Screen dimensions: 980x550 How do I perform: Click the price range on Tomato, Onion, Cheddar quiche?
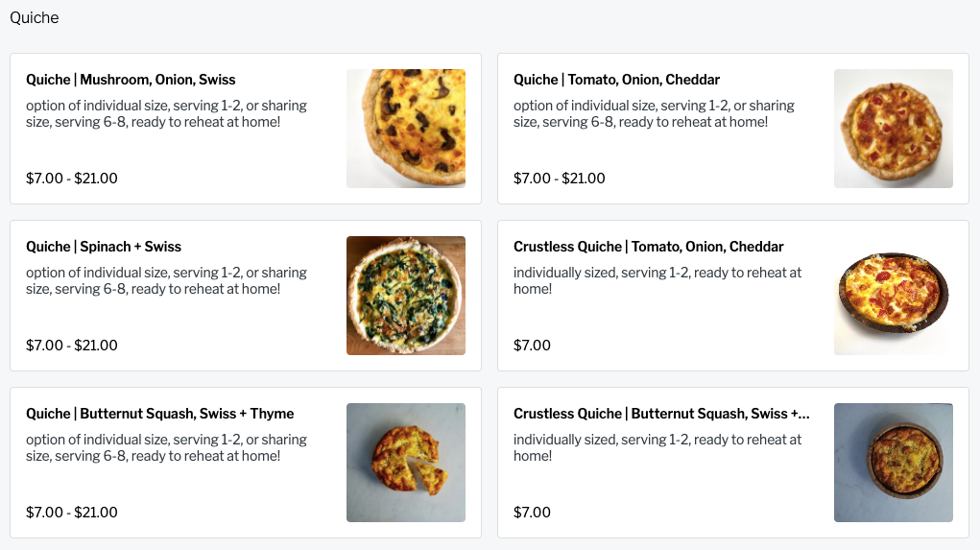click(560, 179)
